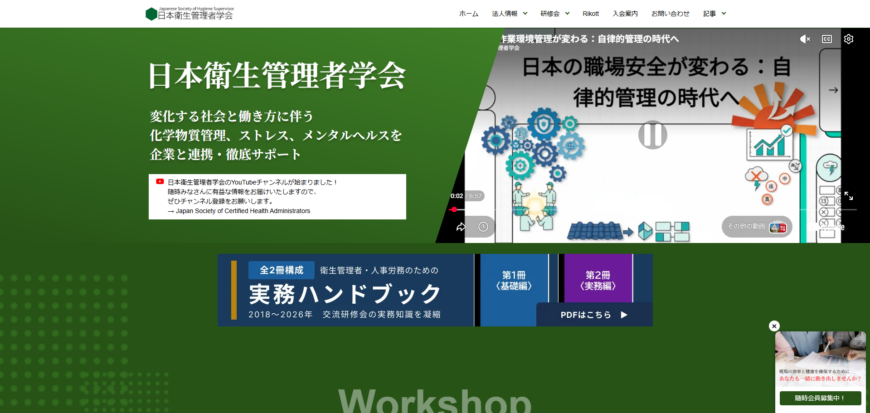Open video settings gear icon
870x413 pixels.
click(848, 39)
